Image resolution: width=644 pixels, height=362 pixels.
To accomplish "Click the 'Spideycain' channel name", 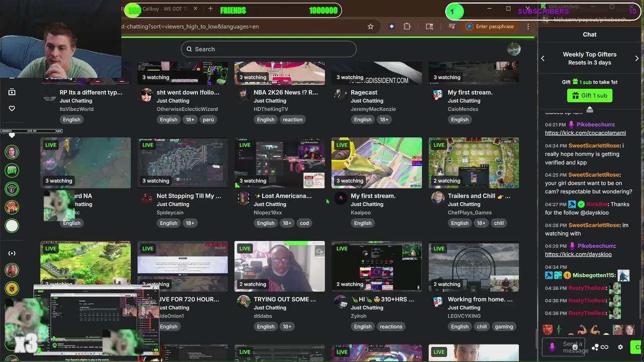I will coord(170,213).
